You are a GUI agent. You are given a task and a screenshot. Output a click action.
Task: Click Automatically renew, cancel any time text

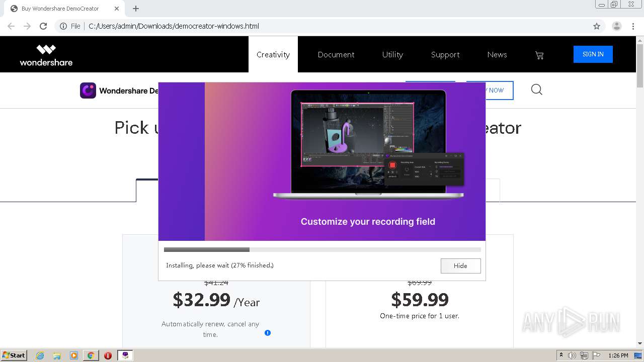(210, 329)
